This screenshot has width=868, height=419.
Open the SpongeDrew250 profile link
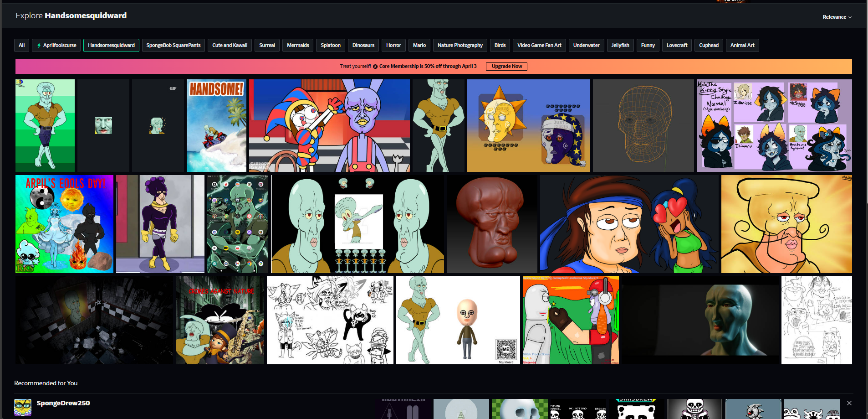(x=63, y=403)
